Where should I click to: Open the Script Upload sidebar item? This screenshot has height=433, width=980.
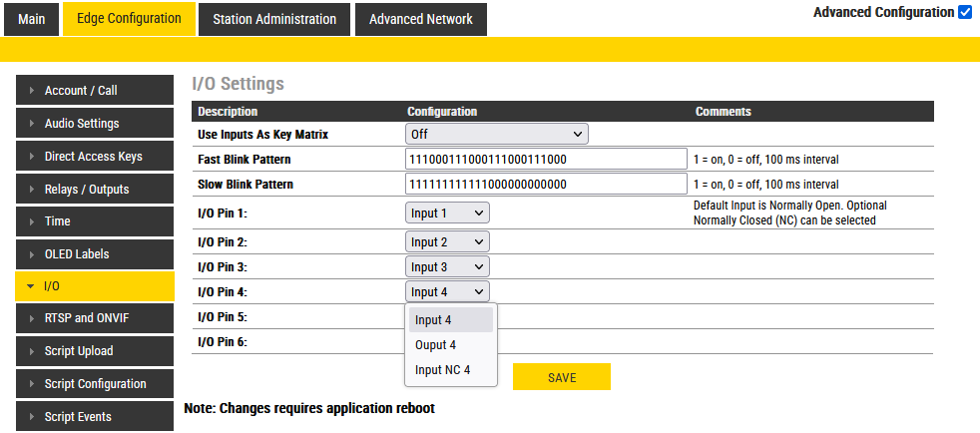pos(95,351)
